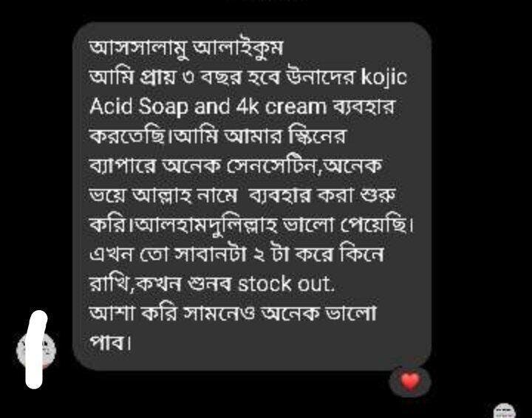Tap the small seen-by avatar at the bottom right
This screenshot has width=532, height=418.
(x=505, y=411)
